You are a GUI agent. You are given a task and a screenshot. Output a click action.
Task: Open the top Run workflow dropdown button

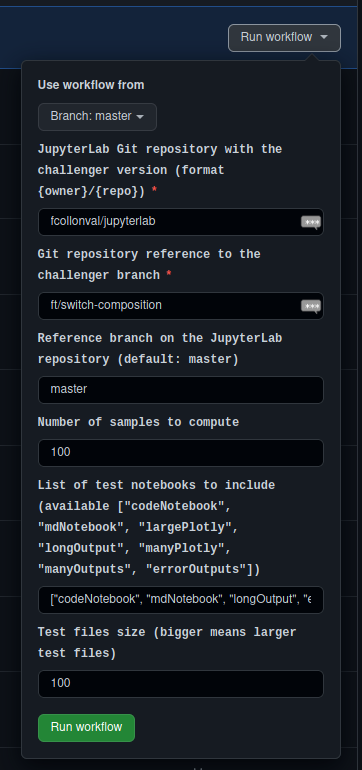click(284, 37)
